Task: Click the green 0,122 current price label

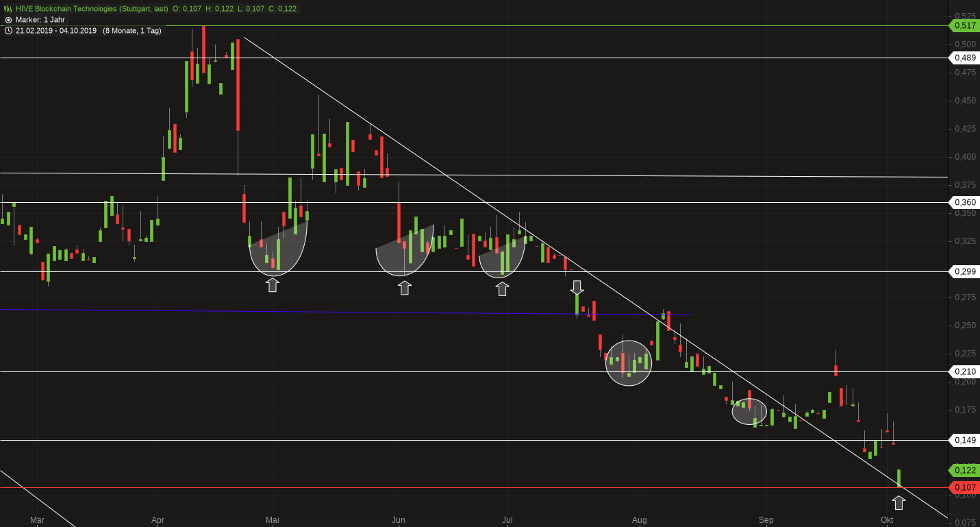Action: coord(964,470)
